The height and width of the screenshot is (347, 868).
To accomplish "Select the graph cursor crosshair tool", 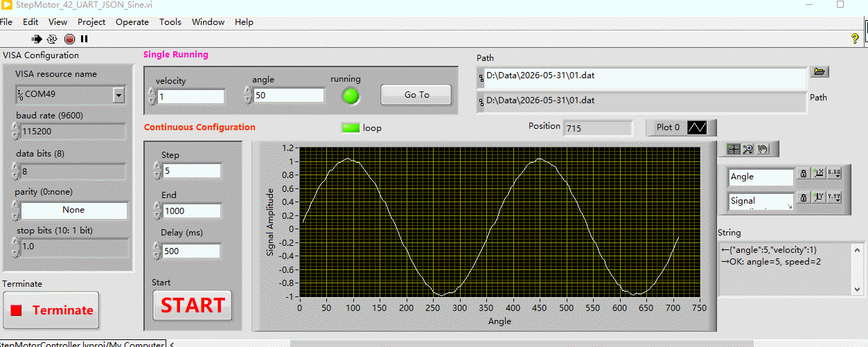I will (734, 148).
